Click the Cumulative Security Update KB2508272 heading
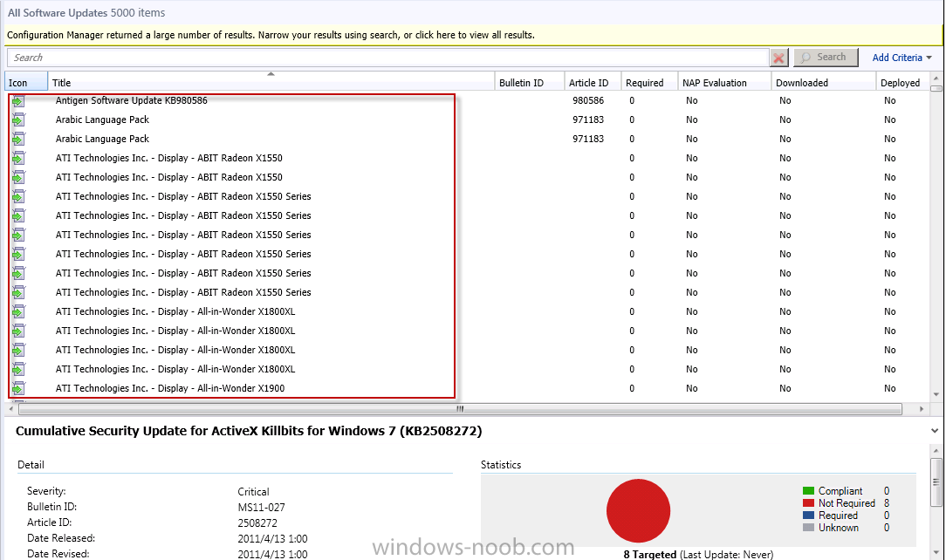Viewport: 946px width, 560px height. (249, 431)
